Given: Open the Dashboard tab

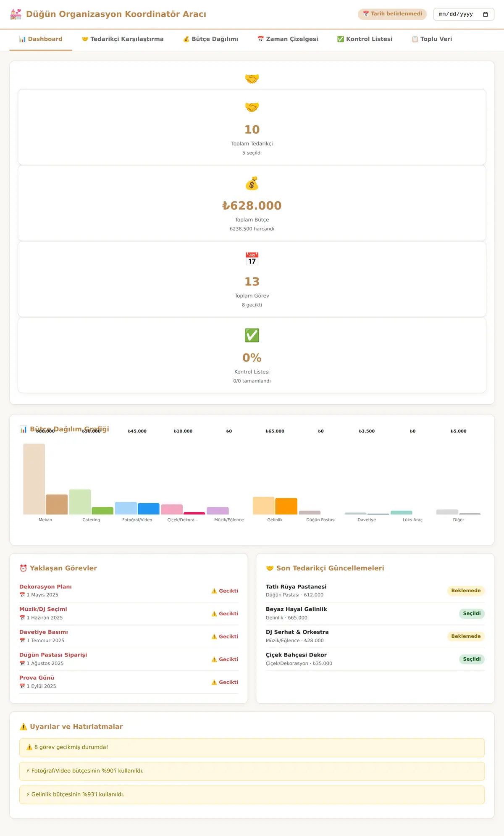Looking at the screenshot, I should (41, 39).
